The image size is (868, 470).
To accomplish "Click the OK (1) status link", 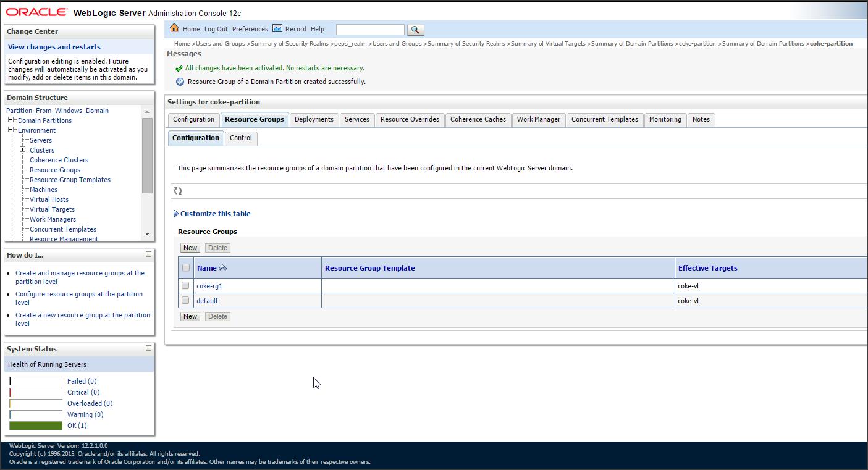I will click(x=77, y=426).
